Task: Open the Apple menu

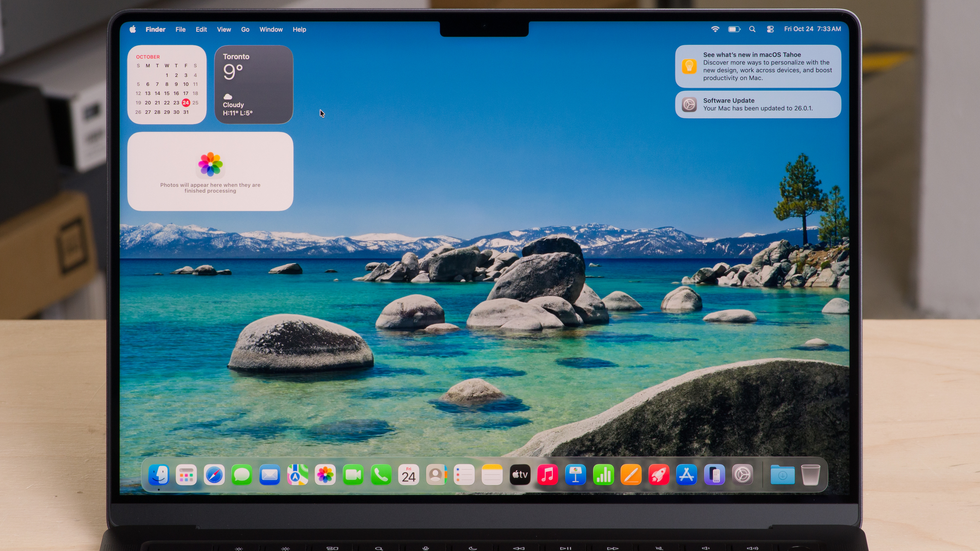Action: [x=133, y=29]
